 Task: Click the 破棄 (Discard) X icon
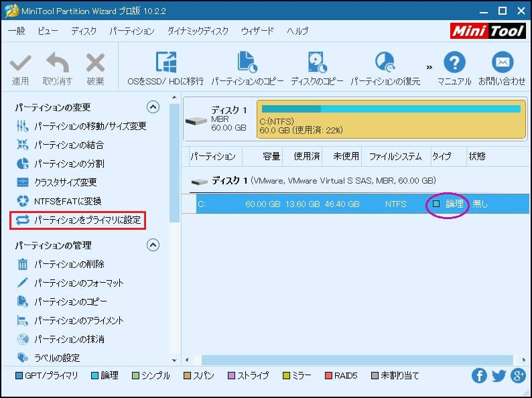click(x=95, y=63)
